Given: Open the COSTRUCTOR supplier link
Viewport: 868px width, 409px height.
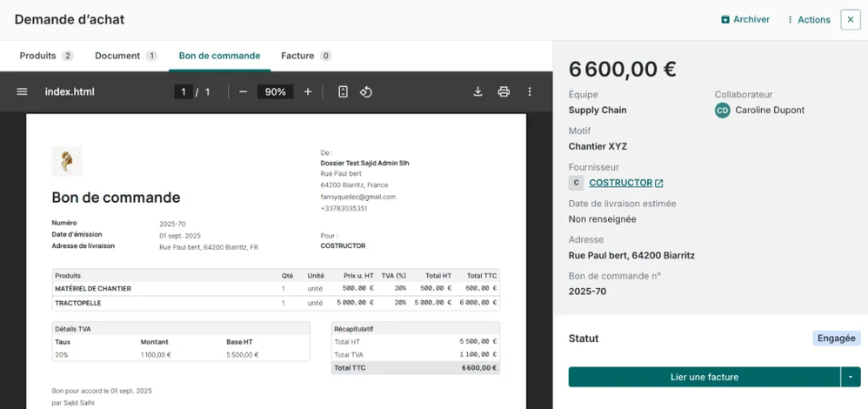Looking at the screenshot, I should point(620,183).
